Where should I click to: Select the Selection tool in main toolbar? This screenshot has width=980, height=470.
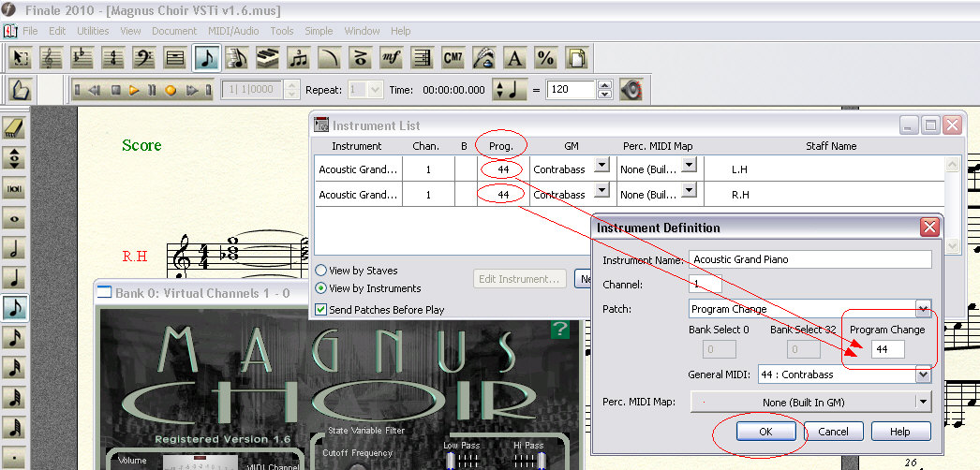click(x=21, y=58)
